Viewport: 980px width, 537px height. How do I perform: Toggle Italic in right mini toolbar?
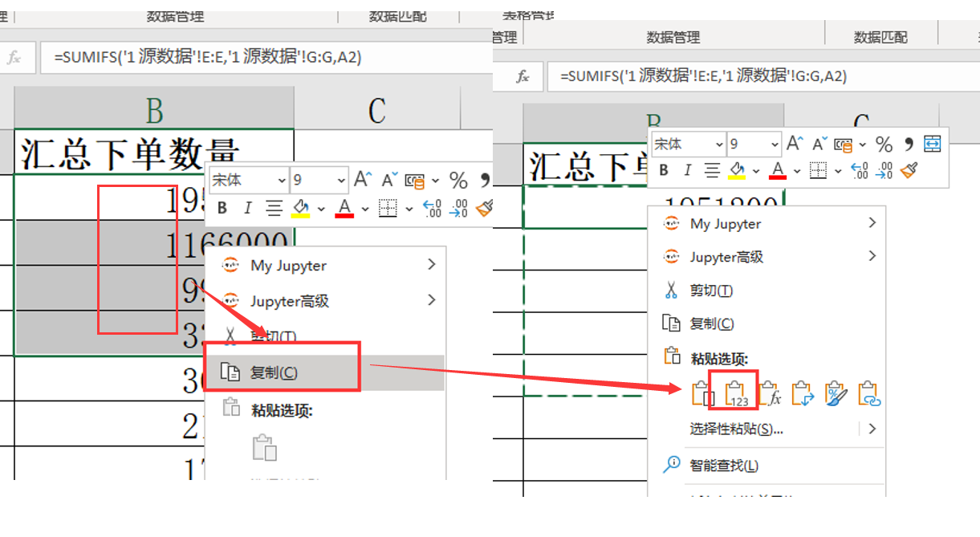(x=687, y=170)
